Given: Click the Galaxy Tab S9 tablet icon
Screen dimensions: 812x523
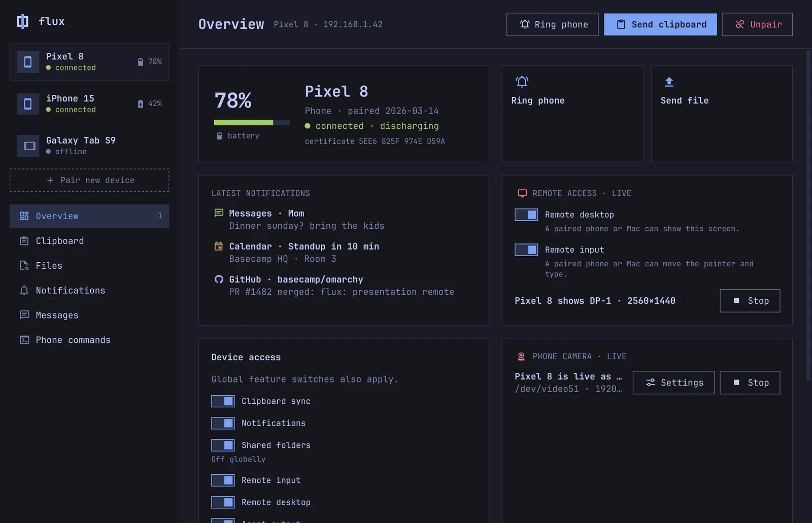Looking at the screenshot, I should click(28, 146).
